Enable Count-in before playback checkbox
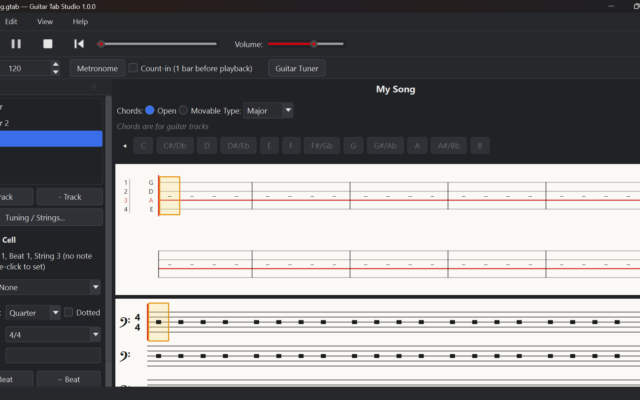 pos(133,68)
